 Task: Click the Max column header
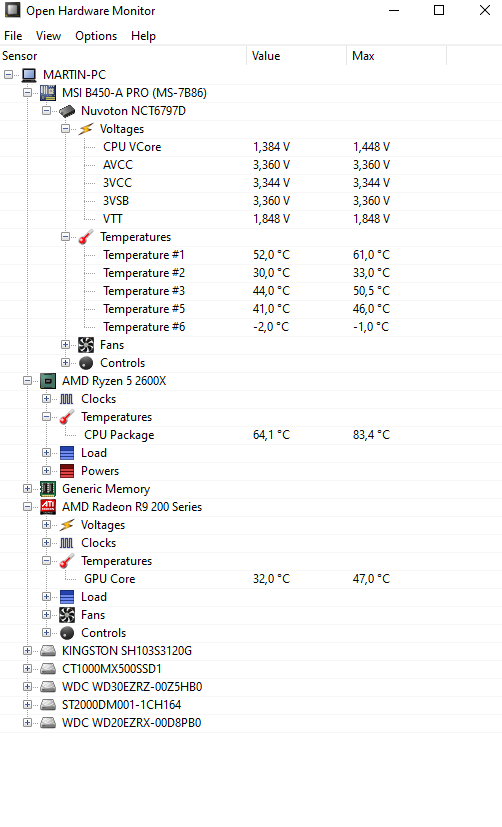(x=397, y=56)
